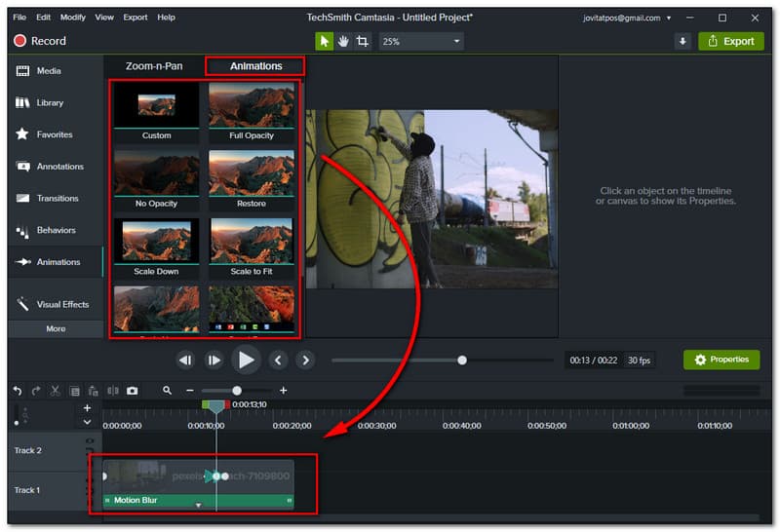
Task: Activate the Pan hand tool
Action: (343, 41)
